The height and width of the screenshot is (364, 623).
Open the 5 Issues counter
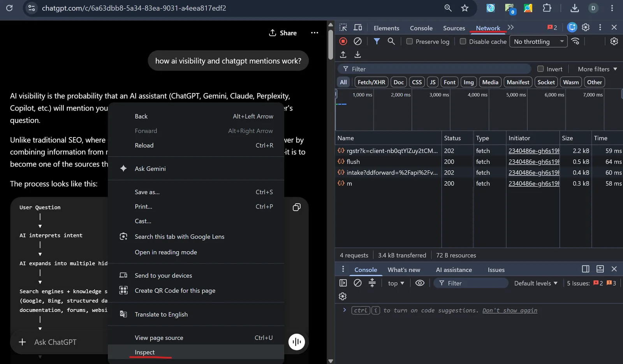click(x=591, y=283)
